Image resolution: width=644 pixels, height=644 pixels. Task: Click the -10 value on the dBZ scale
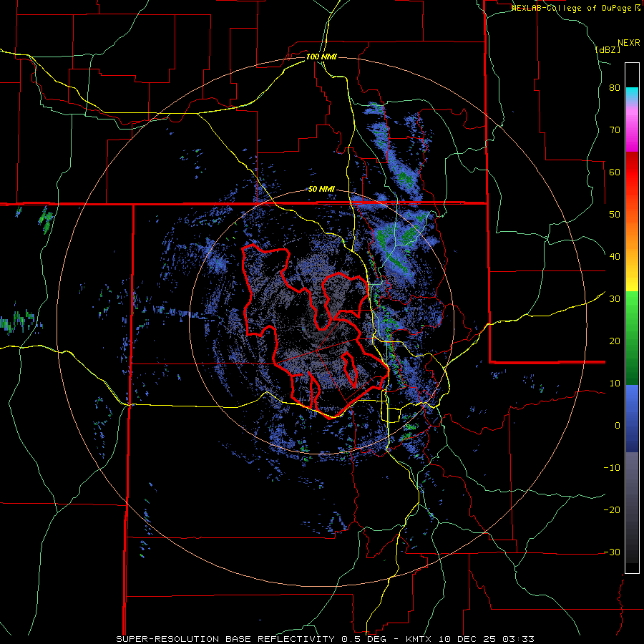pyautogui.click(x=612, y=468)
